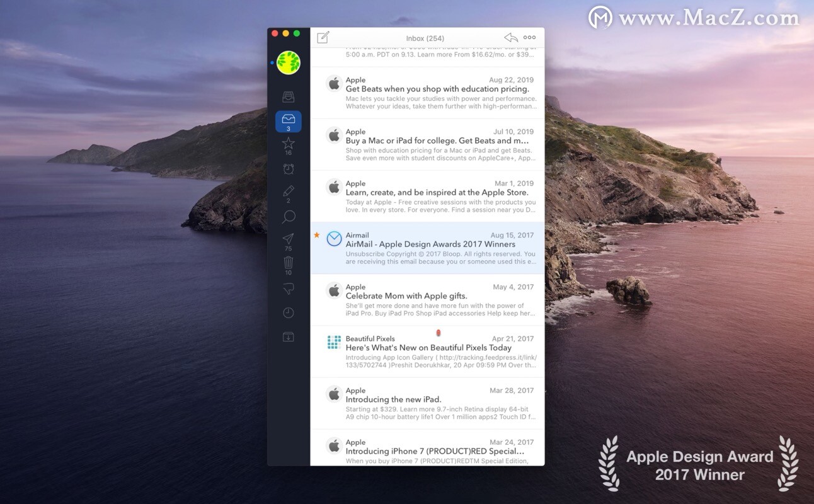The image size is (814, 504).
Task: Click the 'Inbox (254)' window title
Action: pos(425,38)
